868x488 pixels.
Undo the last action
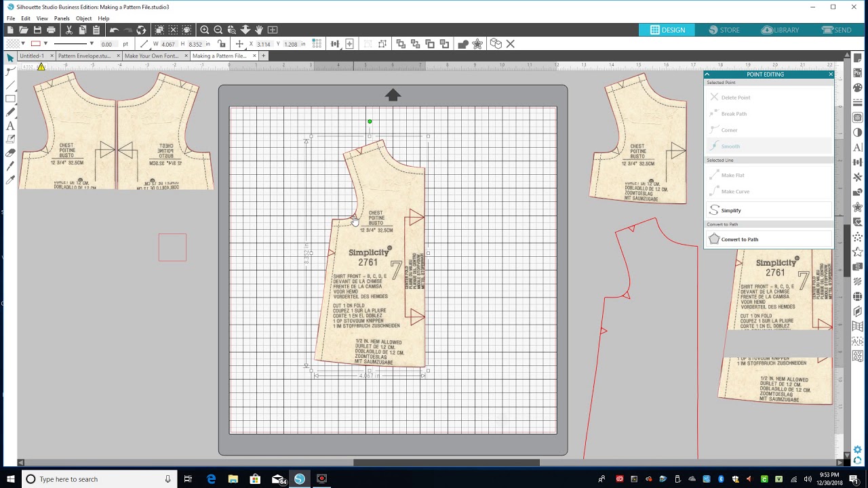point(114,30)
